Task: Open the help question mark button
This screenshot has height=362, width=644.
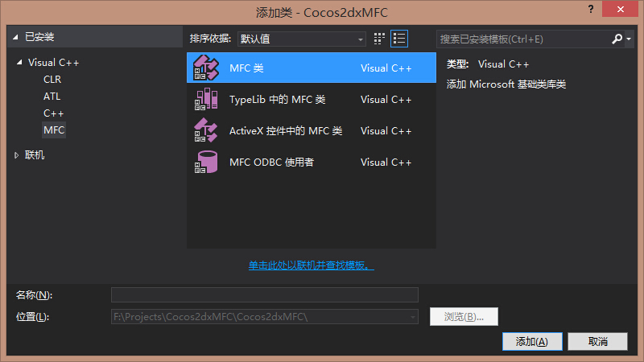Action: click(x=591, y=9)
